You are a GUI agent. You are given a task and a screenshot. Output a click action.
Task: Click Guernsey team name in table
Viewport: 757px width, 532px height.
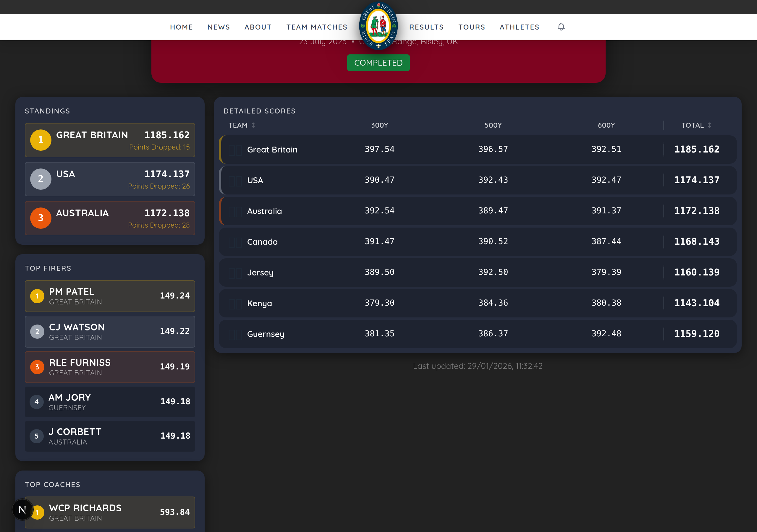(266, 334)
